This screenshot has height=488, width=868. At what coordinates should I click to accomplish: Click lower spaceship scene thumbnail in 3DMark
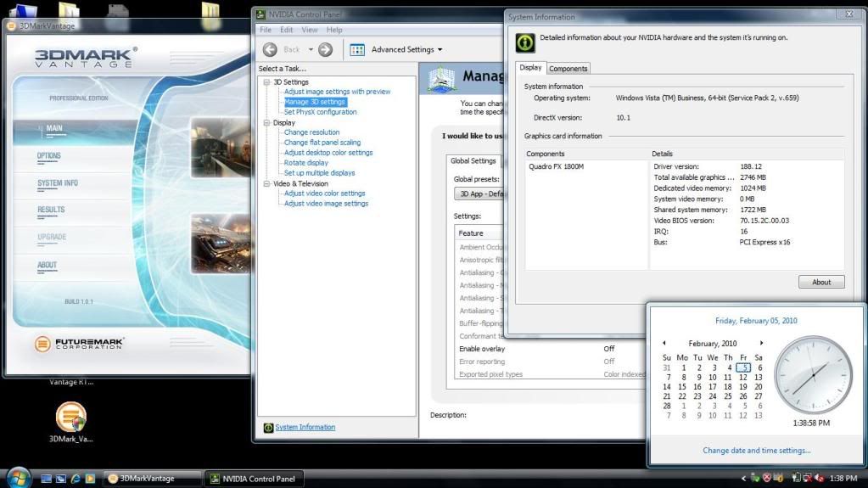(x=221, y=244)
